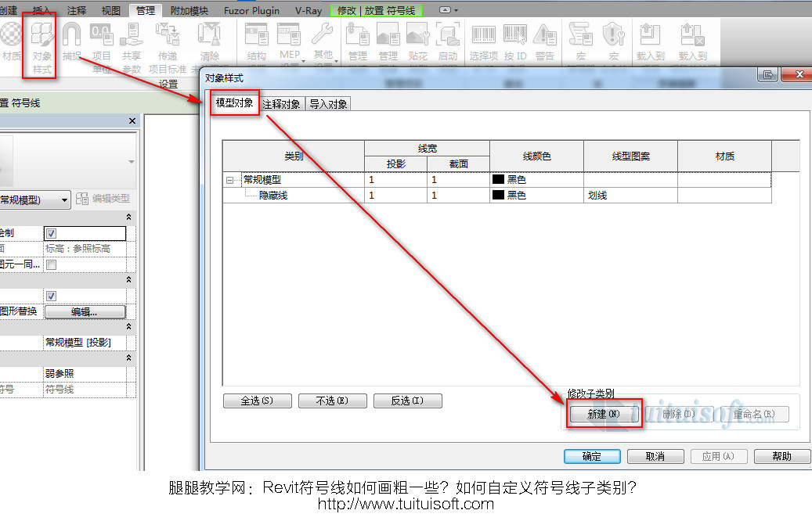This screenshot has width=812, height=521.
Task: Collapse the 常规模型 tree node
Action: click(229, 180)
